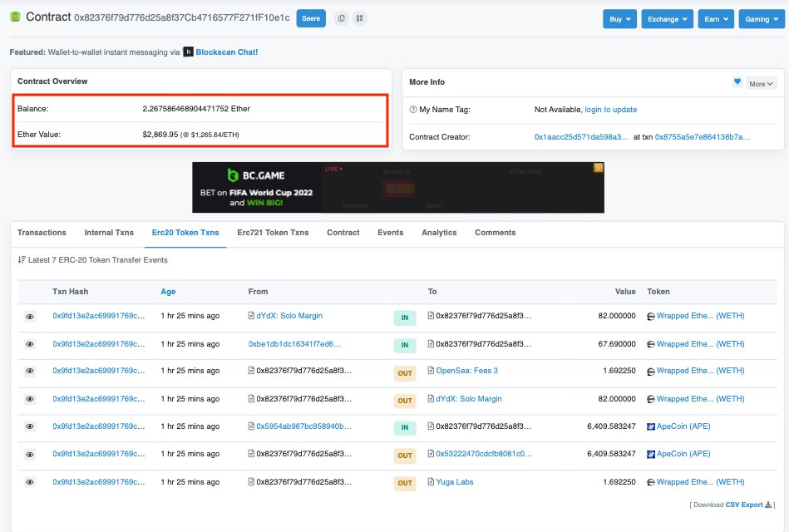The height and width of the screenshot is (532, 789).
Task: Toggle eye view on OUT to dYdX row
Action: tap(30, 399)
